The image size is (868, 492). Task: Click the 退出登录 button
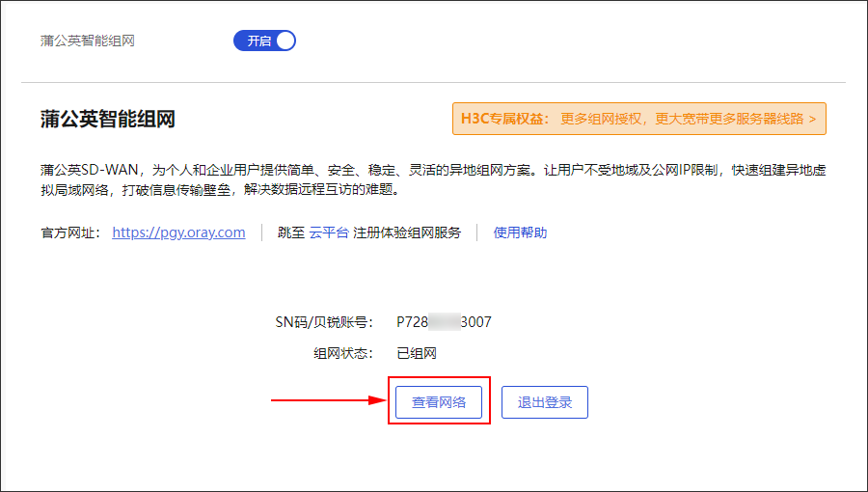point(545,402)
